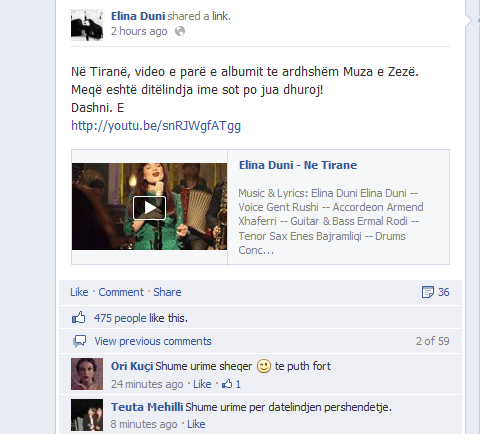Screen dimensions: 480x434
Task: Like Ori Kuçi's comment
Action: [202, 384]
